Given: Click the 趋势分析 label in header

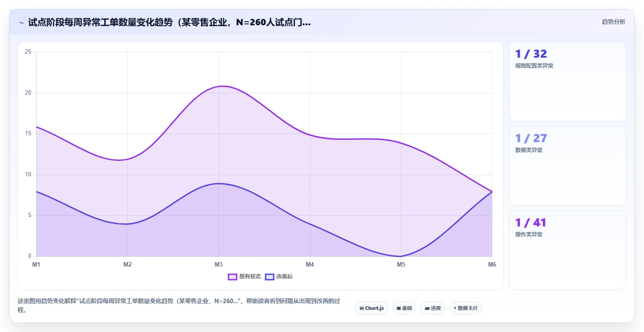Looking at the screenshot, I should click(x=613, y=22).
